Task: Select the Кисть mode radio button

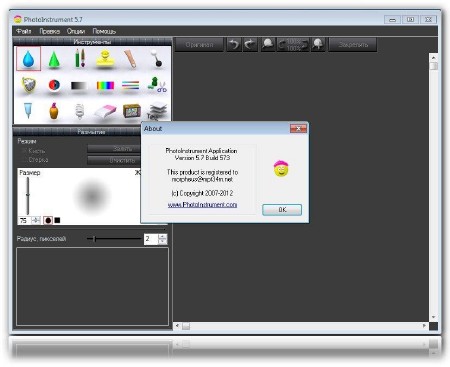Action: coord(24,151)
